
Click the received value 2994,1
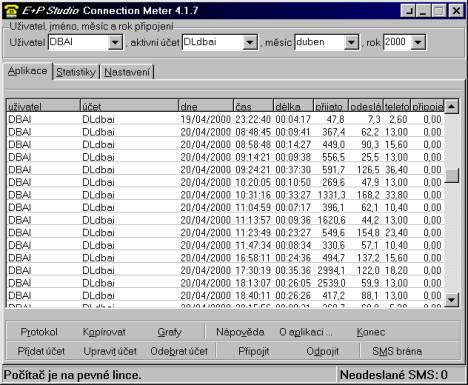pos(331,270)
